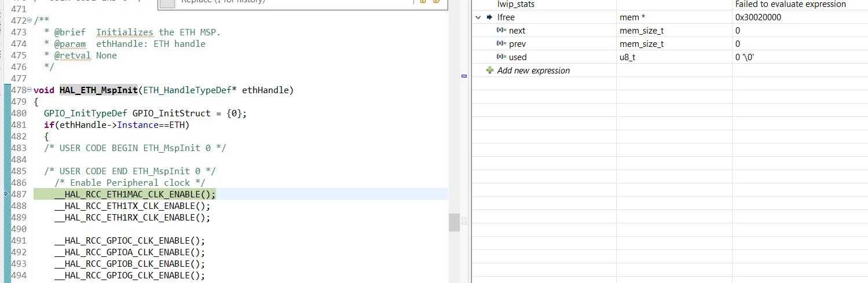
Task: Click the GPIO_InitStruct declaration at line 480
Action: pos(145,113)
